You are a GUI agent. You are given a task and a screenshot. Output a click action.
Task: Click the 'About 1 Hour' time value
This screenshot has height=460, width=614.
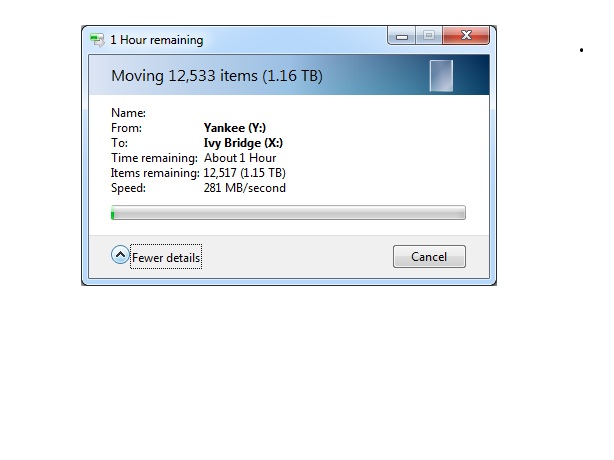[240, 158]
